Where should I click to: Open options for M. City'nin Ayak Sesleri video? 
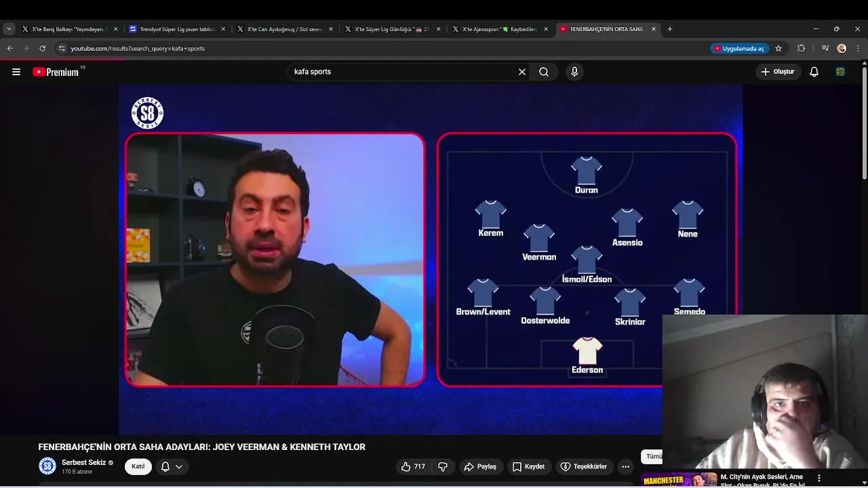click(x=818, y=478)
